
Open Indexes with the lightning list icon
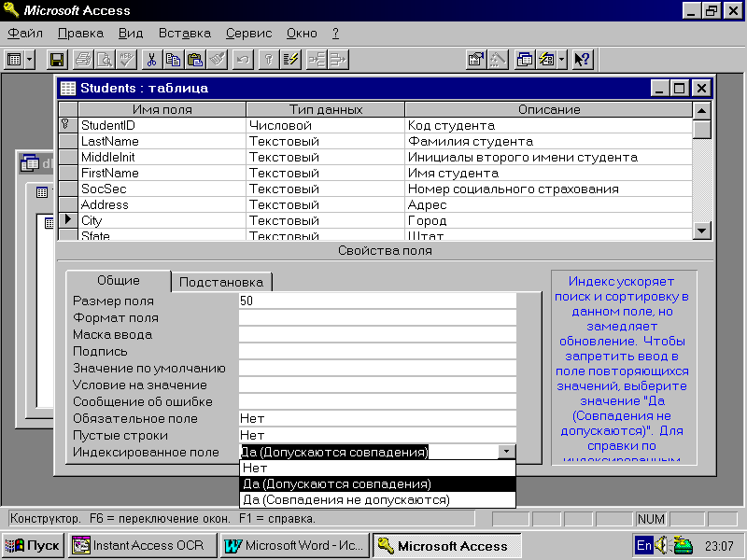[290, 60]
